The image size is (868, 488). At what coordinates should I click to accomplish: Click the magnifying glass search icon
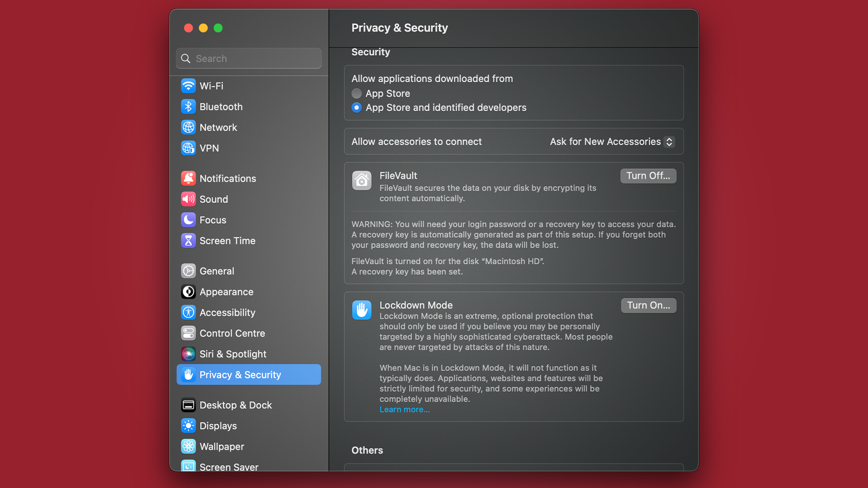coord(186,59)
